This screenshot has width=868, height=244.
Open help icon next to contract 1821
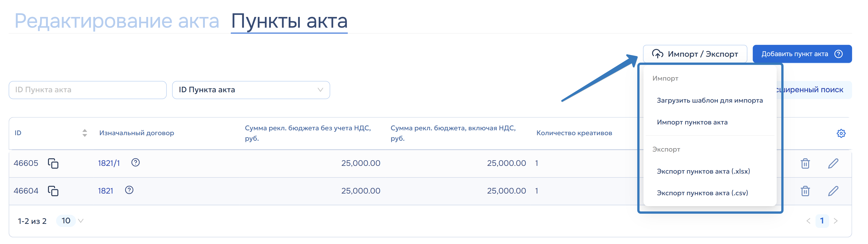tap(129, 190)
